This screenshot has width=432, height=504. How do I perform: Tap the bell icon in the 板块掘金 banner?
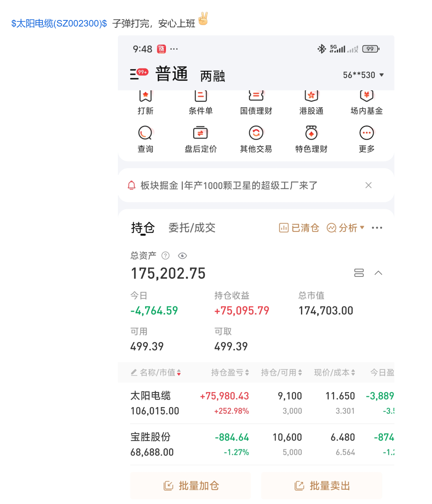point(131,185)
